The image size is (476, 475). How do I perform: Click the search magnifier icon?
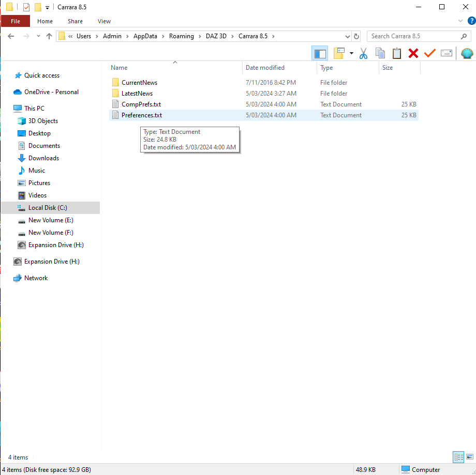pyautogui.click(x=464, y=36)
